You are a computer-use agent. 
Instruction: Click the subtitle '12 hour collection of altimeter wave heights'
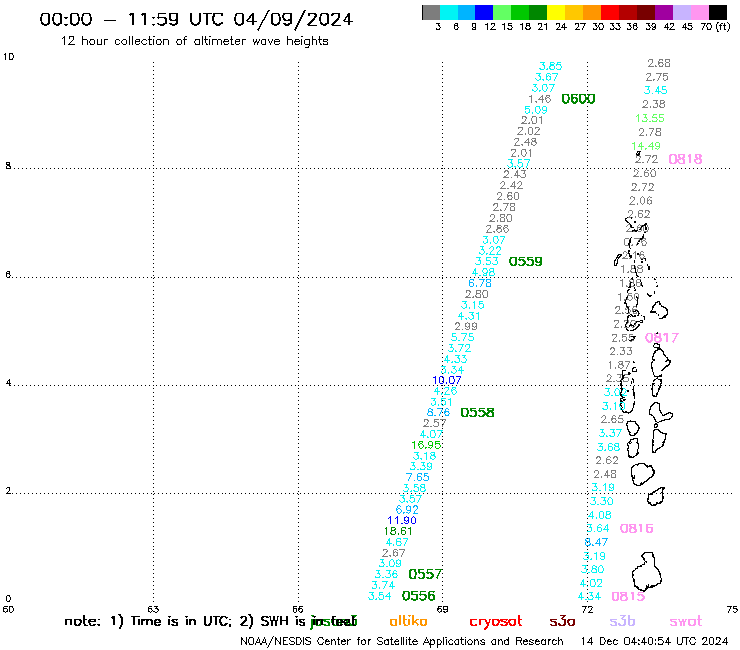pos(194,41)
